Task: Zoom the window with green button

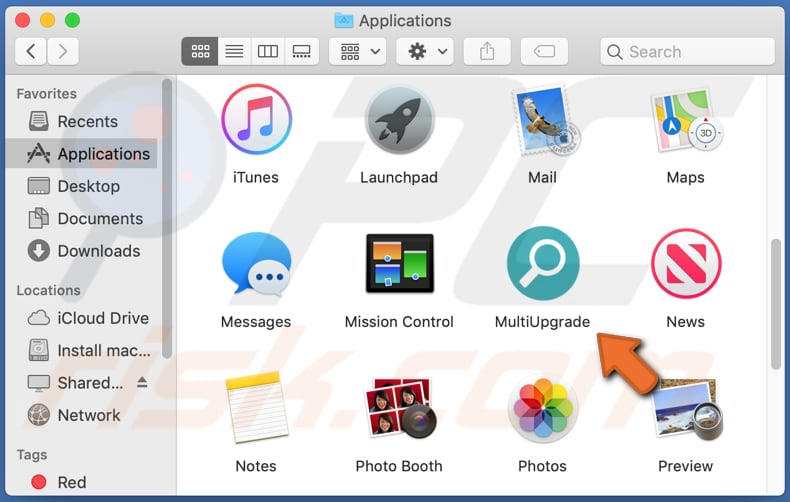Action: tap(73, 20)
